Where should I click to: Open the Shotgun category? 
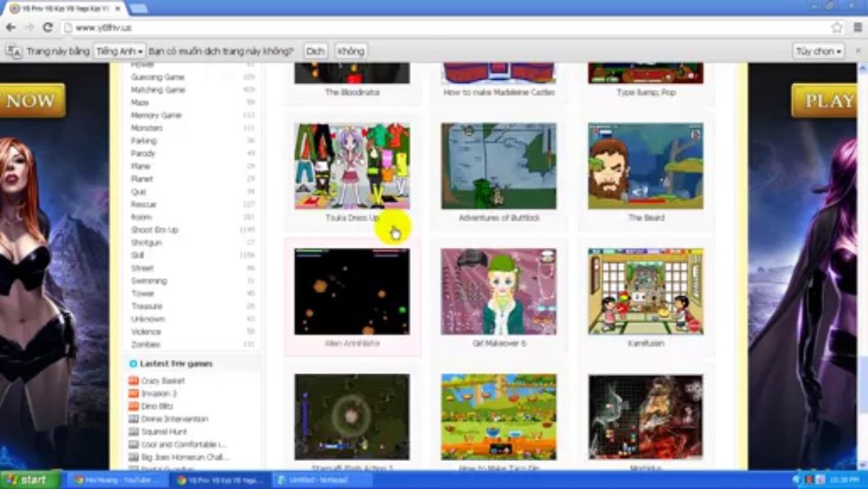[x=146, y=242]
